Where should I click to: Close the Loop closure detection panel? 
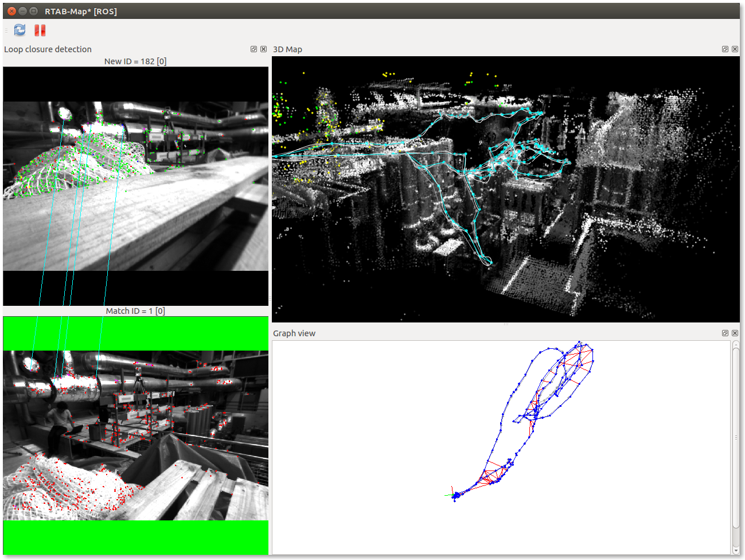(264, 49)
